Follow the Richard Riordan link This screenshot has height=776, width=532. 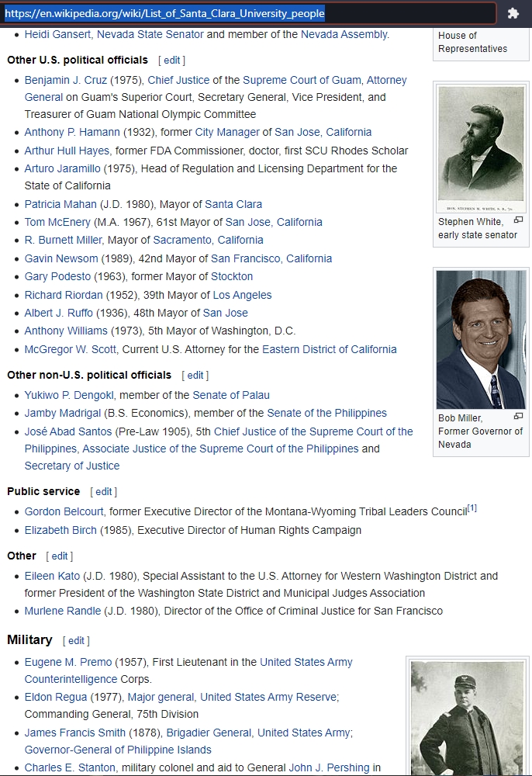[64, 295]
